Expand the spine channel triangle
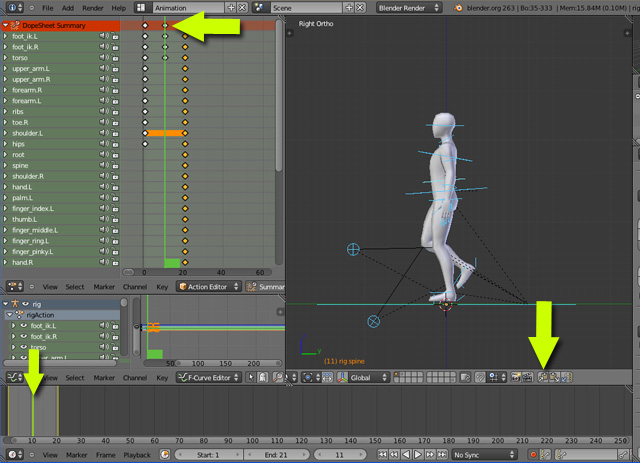 click(x=5, y=165)
